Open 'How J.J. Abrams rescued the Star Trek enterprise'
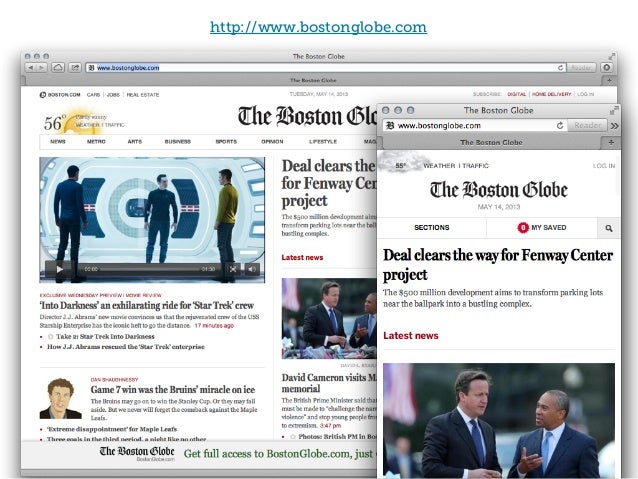This screenshot has height=479, width=638. click(x=126, y=347)
